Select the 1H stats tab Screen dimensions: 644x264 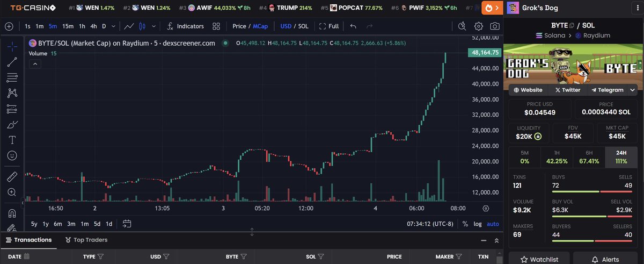(557, 157)
